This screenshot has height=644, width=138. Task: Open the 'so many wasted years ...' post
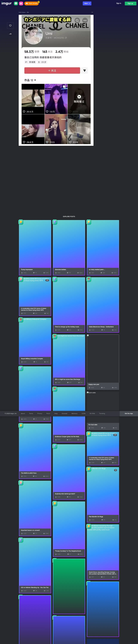[103, 248]
